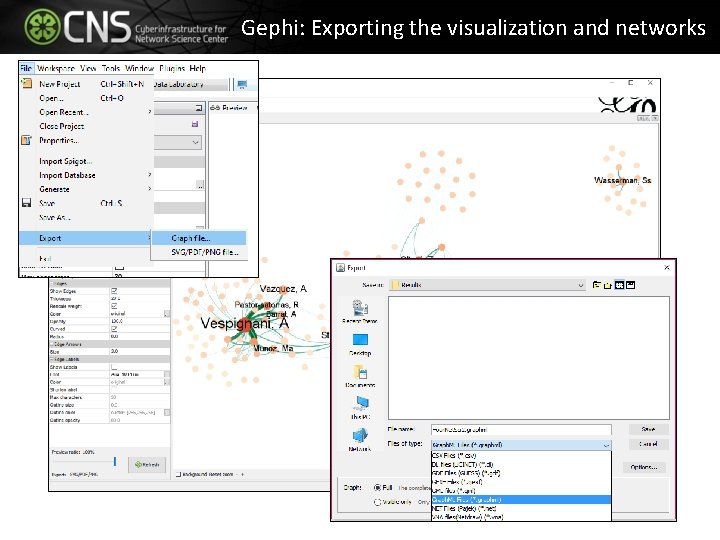Go to This PC in Export dialog
The width and height of the screenshot is (720, 540).
coord(360,408)
